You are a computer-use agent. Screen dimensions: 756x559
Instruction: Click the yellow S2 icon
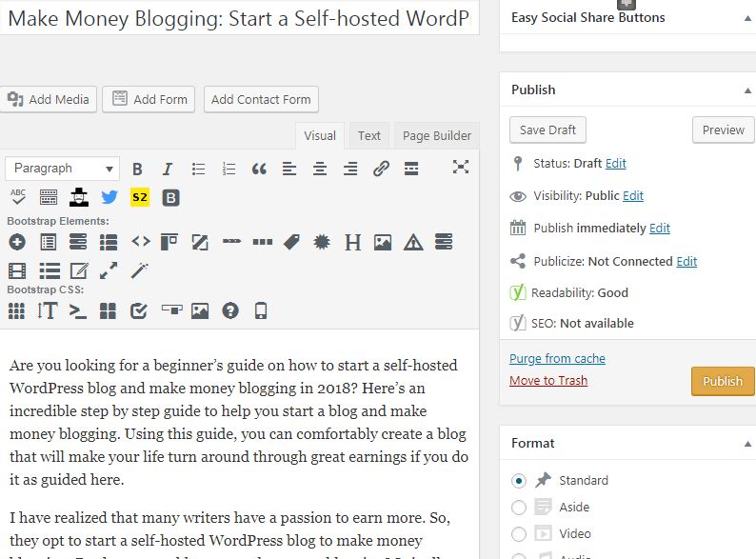[140, 197]
